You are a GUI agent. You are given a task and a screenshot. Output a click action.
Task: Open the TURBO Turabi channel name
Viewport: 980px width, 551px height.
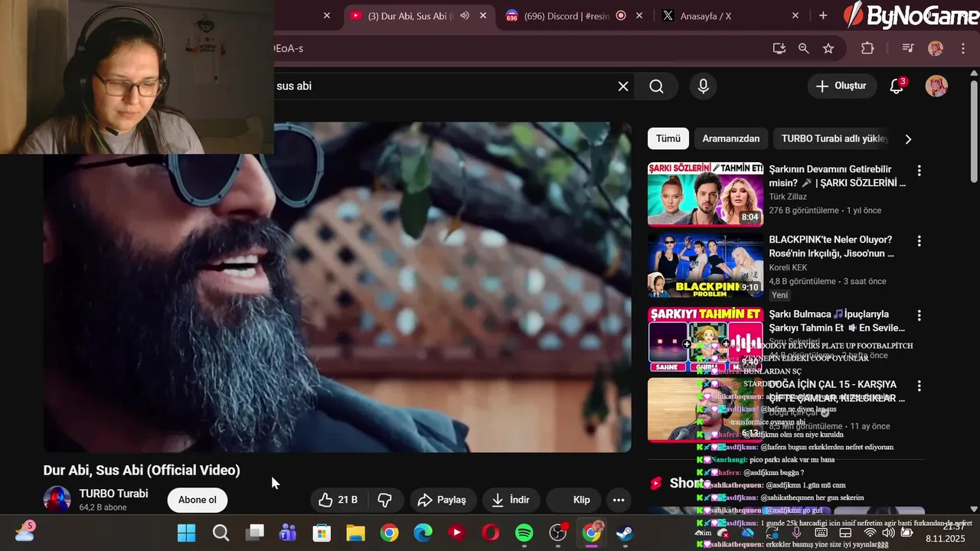[113, 494]
